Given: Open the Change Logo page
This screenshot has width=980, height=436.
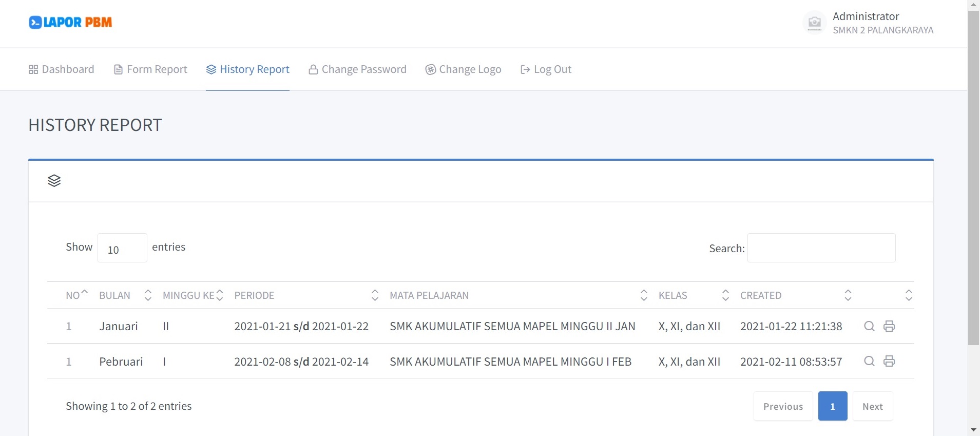Looking at the screenshot, I should point(463,69).
